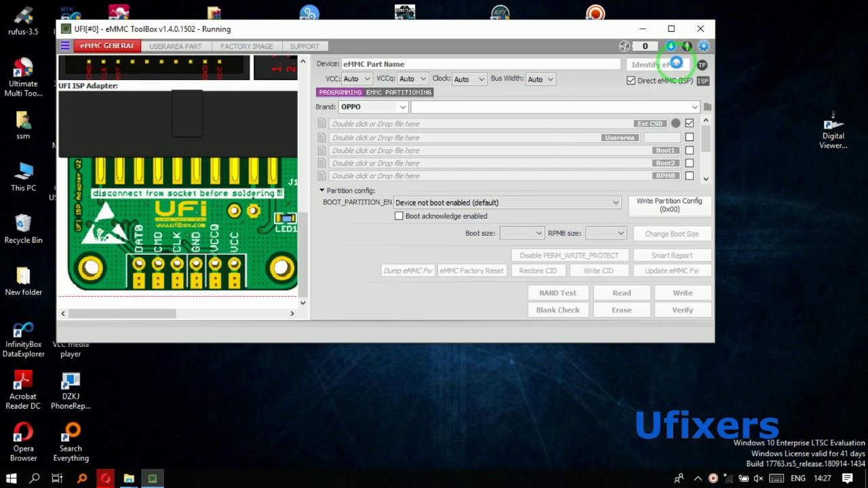Click the file icon on the Userarea row
The image size is (868, 488).
[x=322, y=138]
